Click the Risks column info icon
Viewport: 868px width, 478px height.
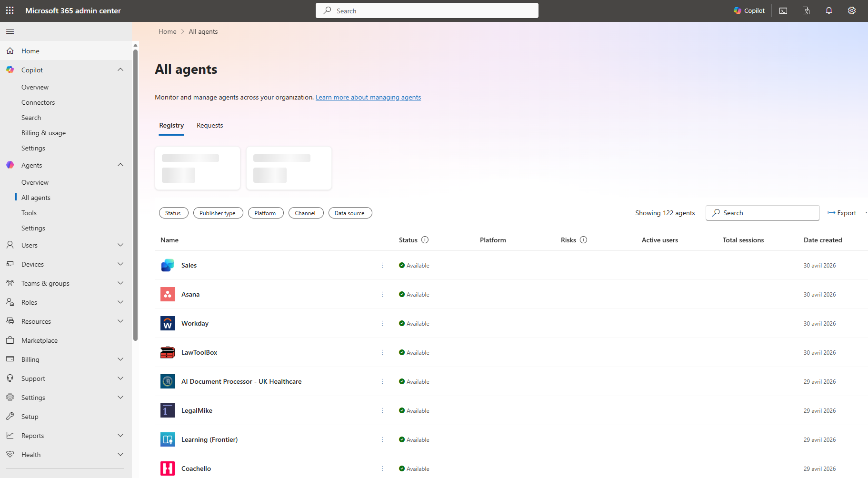tap(583, 240)
